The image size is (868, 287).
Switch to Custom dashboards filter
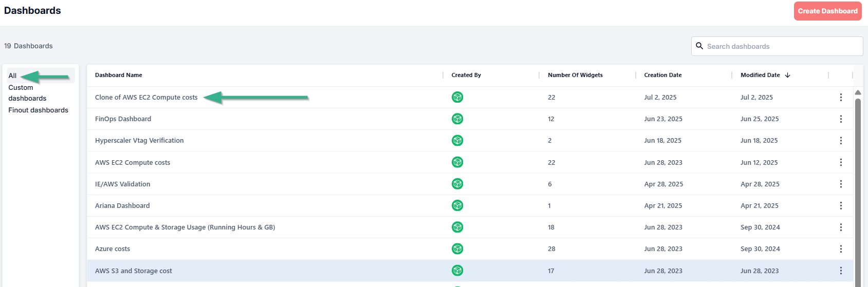(27, 93)
